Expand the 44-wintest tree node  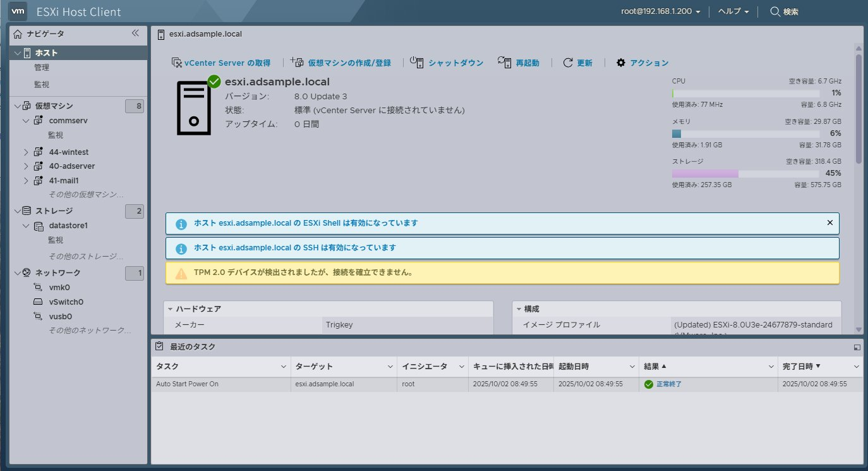click(x=26, y=152)
